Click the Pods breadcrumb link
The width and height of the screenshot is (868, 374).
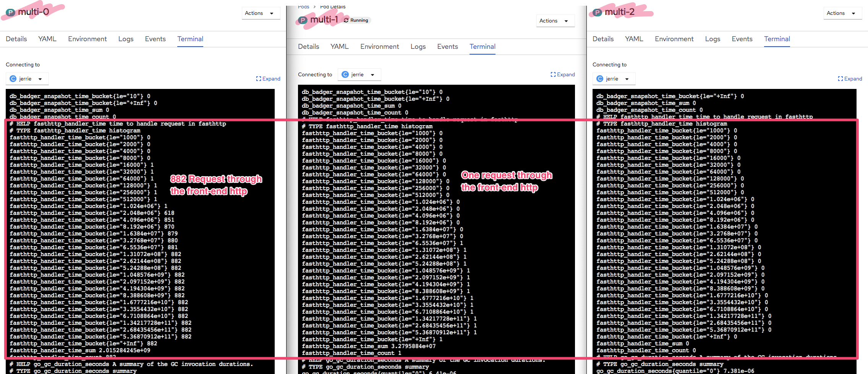(303, 6)
